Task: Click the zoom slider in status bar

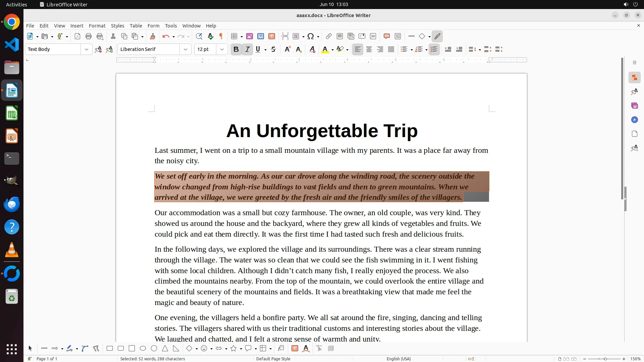Action: (x=605, y=359)
